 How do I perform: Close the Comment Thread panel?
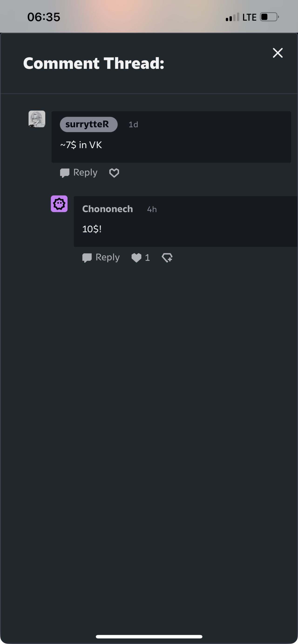(x=278, y=53)
